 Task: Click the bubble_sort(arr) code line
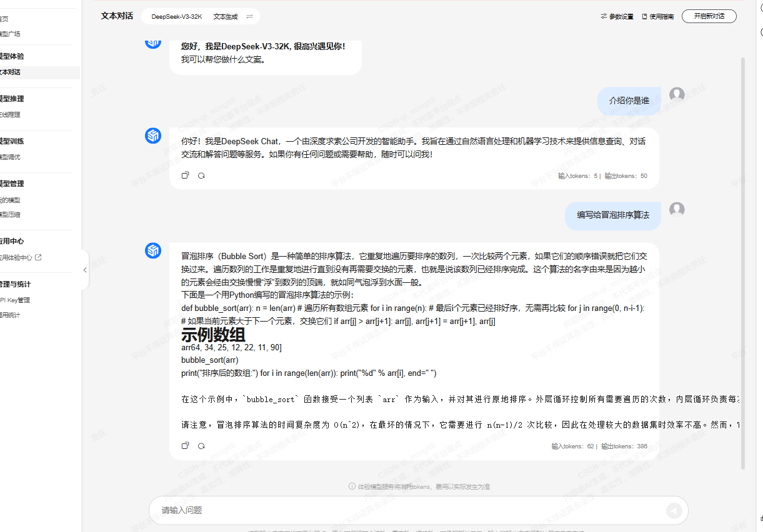pos(210,360)
